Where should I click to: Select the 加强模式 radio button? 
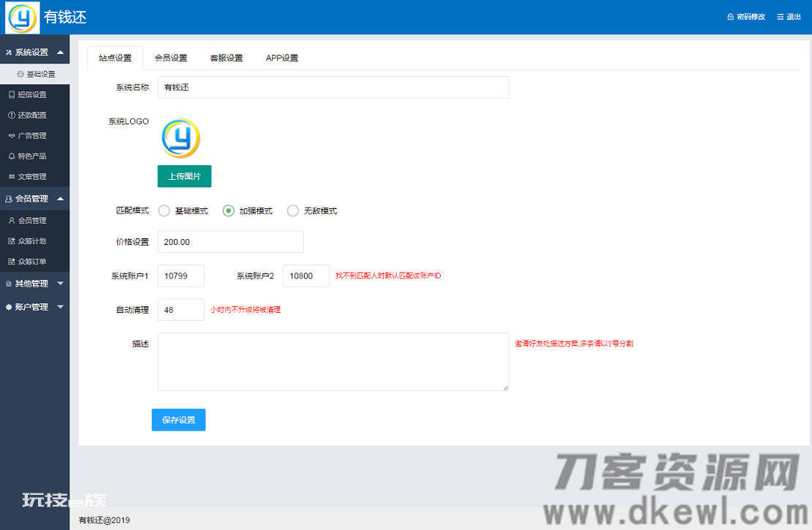pos(228,211)
